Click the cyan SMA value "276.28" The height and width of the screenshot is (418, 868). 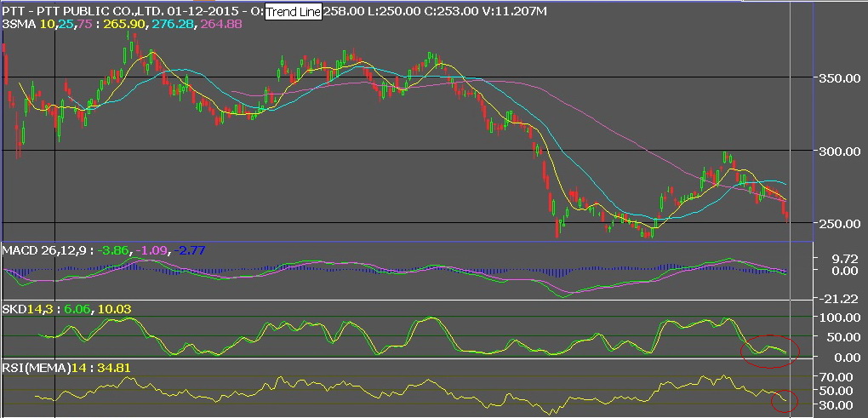pos(175,25)
